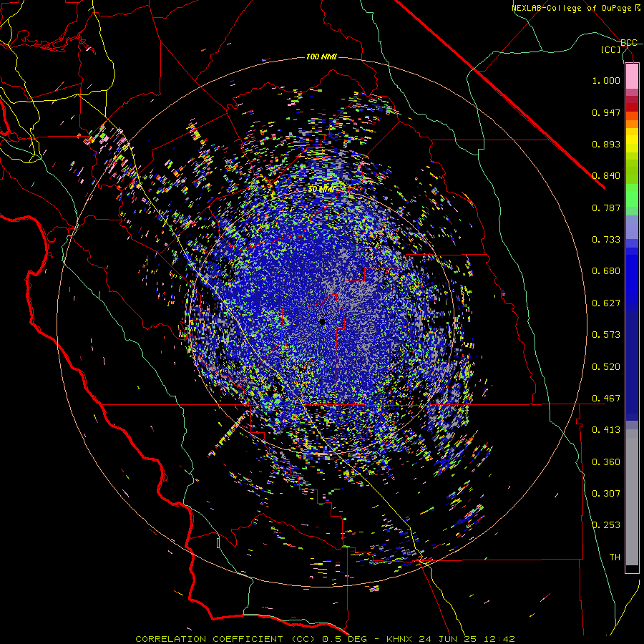Click the 0.947 scale value
Viewport: 644px width, 644px height.
[606, 112]
